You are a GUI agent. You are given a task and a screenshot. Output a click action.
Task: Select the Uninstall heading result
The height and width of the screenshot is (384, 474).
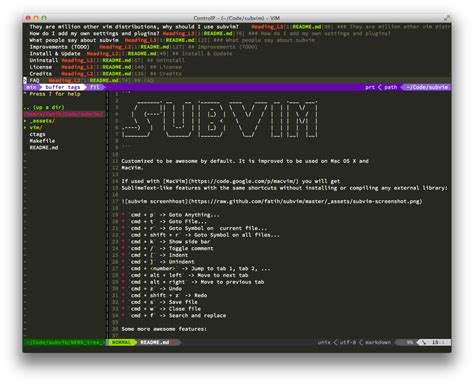pos(237,60)
